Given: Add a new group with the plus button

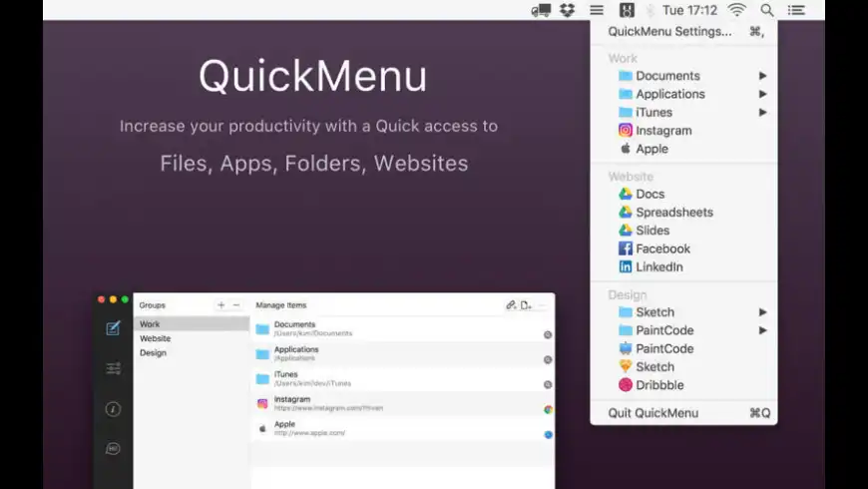Looking at the screenshot, I should (220, 305).
